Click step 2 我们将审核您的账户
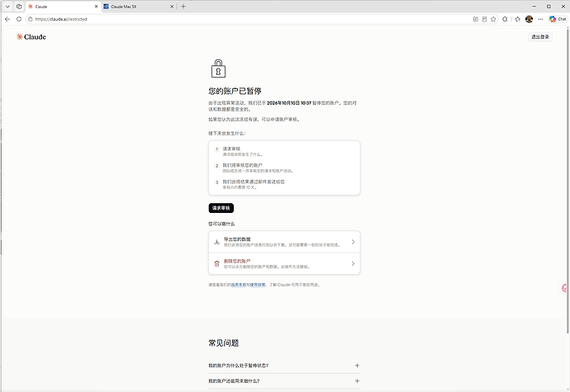The height and width of the screenshot is (392, 570). [243, 165]
